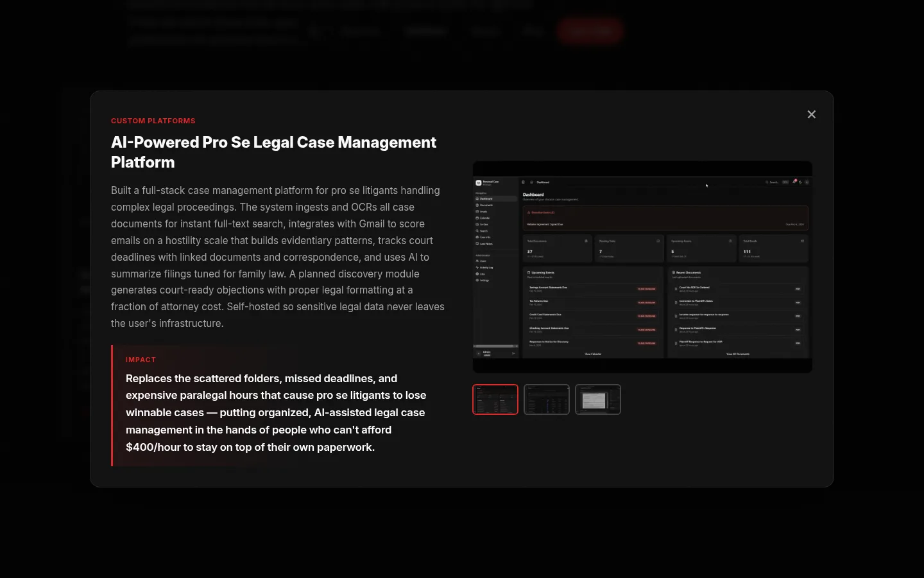The image size is (924, 578).
Task: Show the second screenshot thumbnail
Action: click(x=547, y=399)
